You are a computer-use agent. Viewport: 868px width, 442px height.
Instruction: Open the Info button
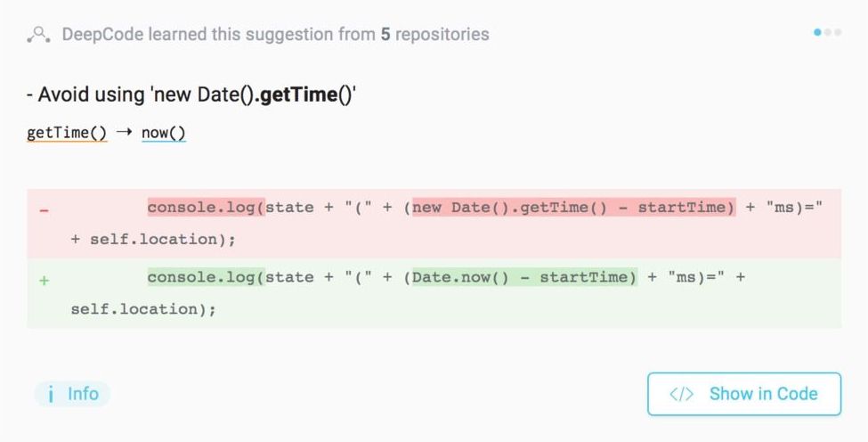click(72, 394)
